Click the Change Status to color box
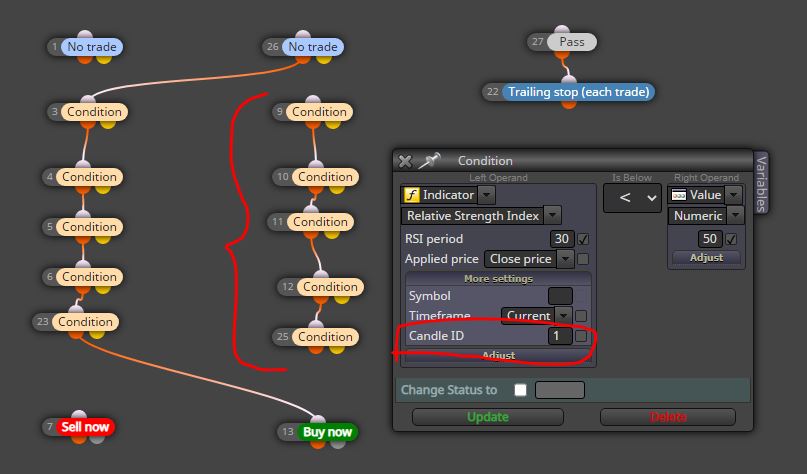Screen dimensions: 807x474 pos(559,390)
